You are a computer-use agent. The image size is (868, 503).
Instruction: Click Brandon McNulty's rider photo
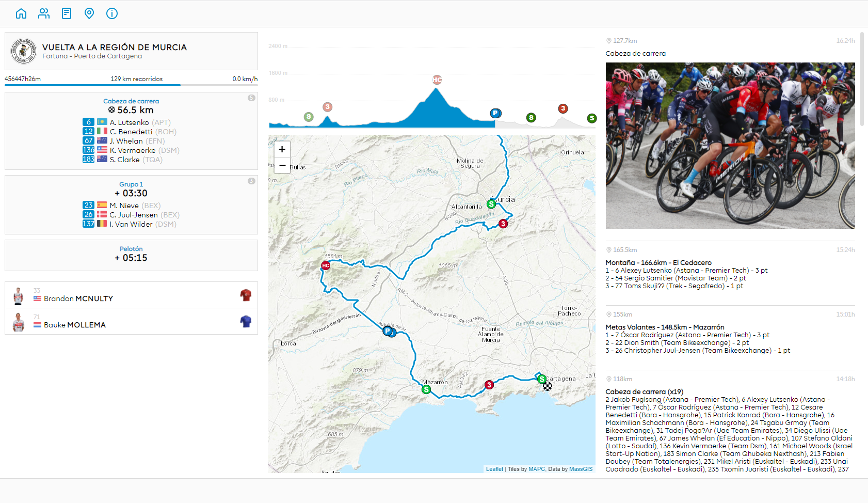(x=18, y=295)
